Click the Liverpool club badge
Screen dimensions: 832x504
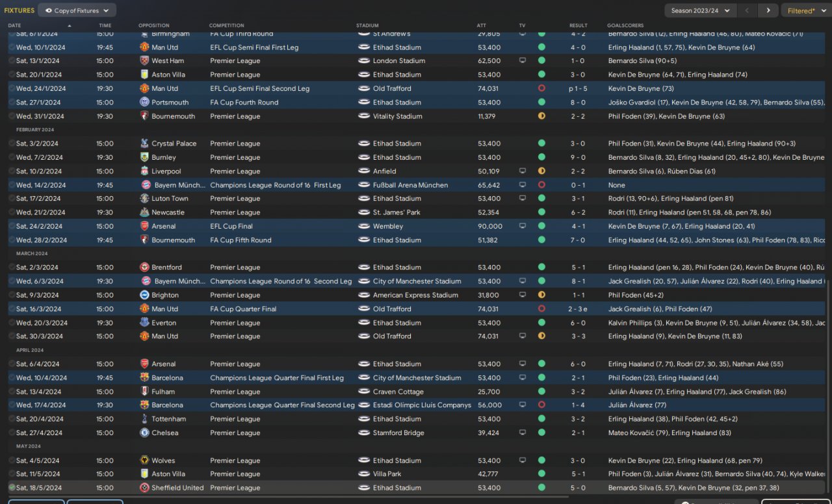[144, 171]
